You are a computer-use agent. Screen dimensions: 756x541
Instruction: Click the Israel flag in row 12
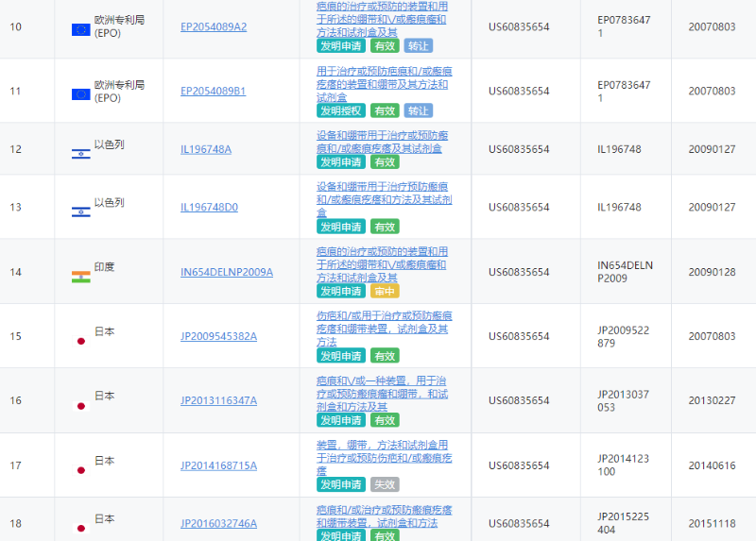coord(80,153)
